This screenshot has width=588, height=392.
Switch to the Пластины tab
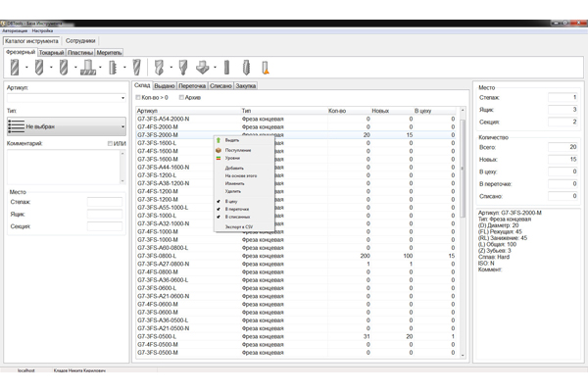[x=80, y=53]
